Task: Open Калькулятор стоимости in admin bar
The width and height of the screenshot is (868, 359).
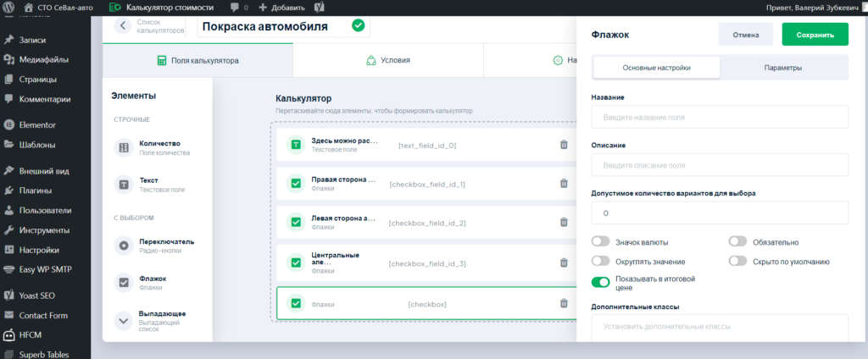Action: (x=161, y=8)
